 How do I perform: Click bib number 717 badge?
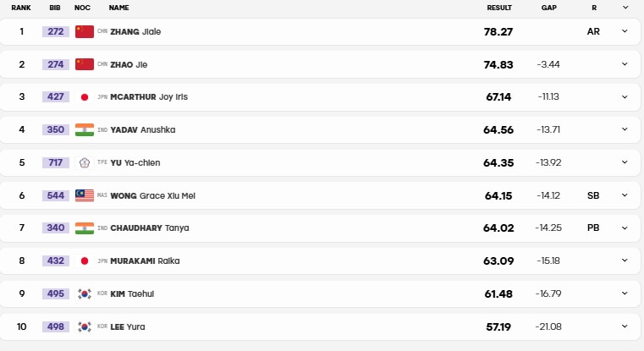coord(56,162)
